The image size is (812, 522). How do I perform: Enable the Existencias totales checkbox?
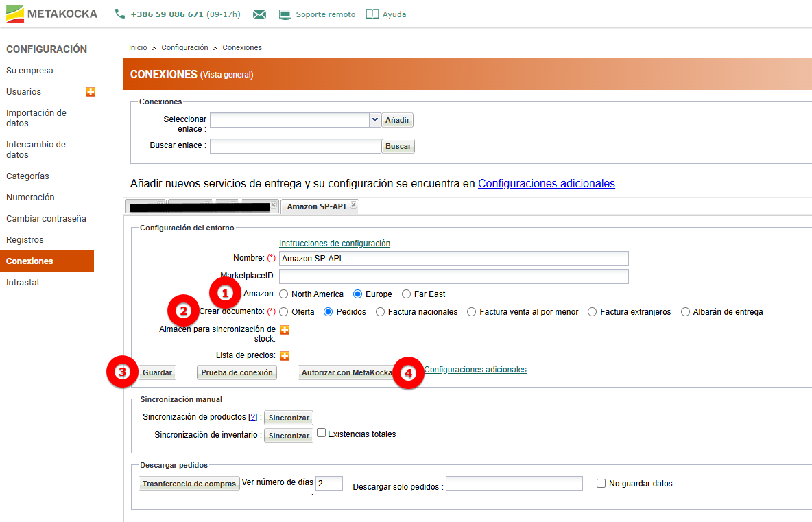pyautogui.click(x=322, y=433)
